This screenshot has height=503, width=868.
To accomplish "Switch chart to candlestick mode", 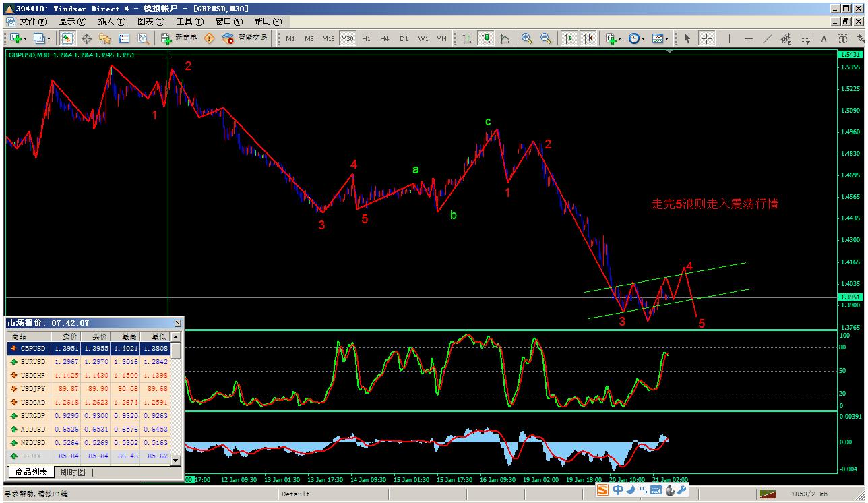I will click(x=485, y=38).
